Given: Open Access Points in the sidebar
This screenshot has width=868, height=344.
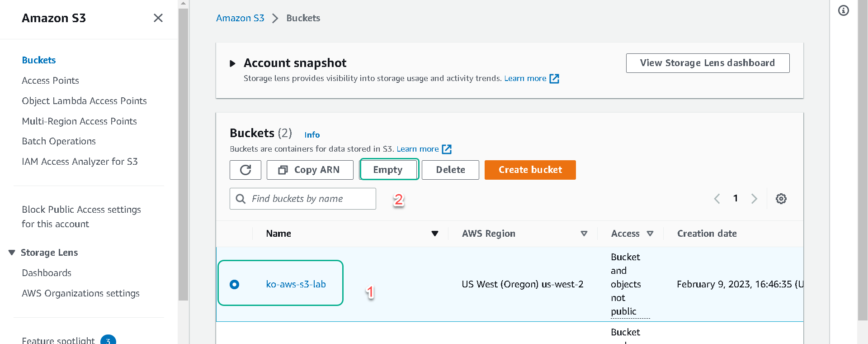Looking at the screenshot, I should coord(50,81).
